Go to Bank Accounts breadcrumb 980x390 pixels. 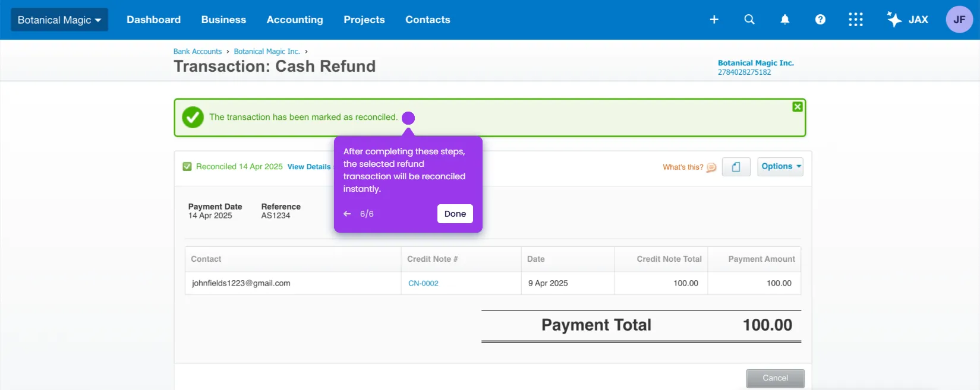(197, 52)
